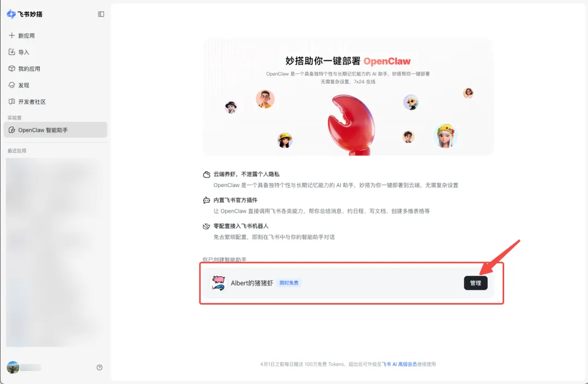
Task: Click the handshake icon by 零配置接入飞书机器人
Action: click(x=206, y=226)
